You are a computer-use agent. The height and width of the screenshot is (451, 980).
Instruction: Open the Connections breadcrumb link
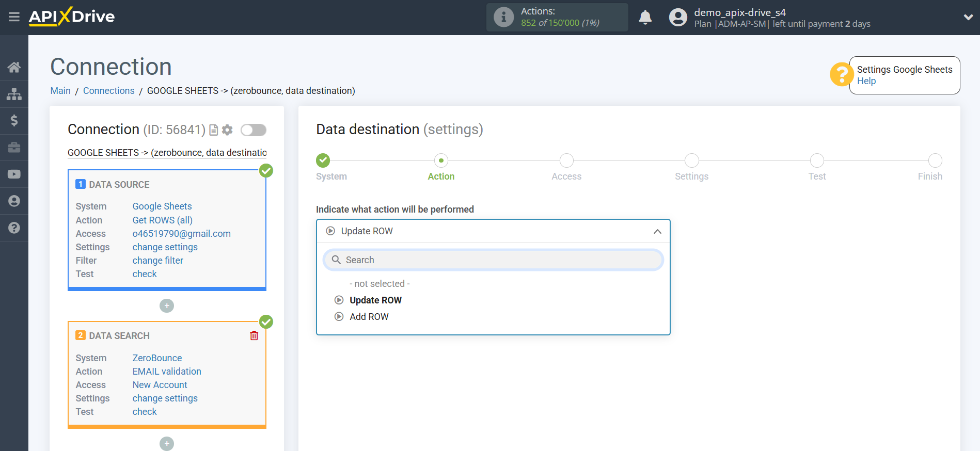108,91
